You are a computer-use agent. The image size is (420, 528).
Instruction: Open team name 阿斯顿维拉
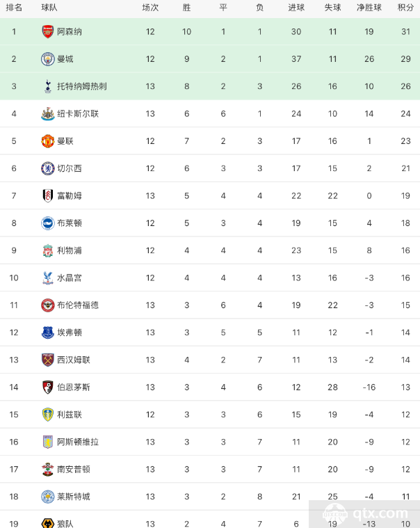78,442
